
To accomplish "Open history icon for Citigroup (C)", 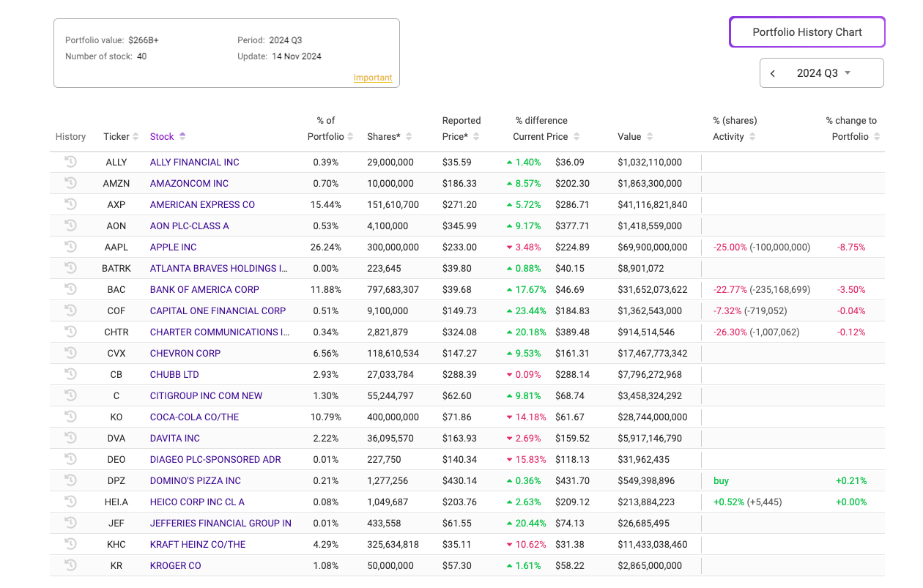I will [x=70, y=395].
